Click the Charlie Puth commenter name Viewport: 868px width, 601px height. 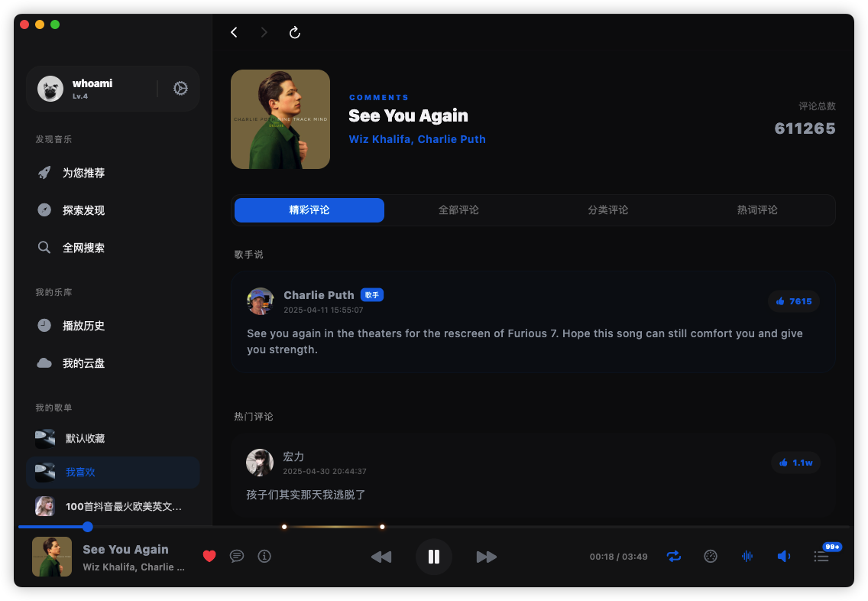pyautogui.click(x=319, y=295)
